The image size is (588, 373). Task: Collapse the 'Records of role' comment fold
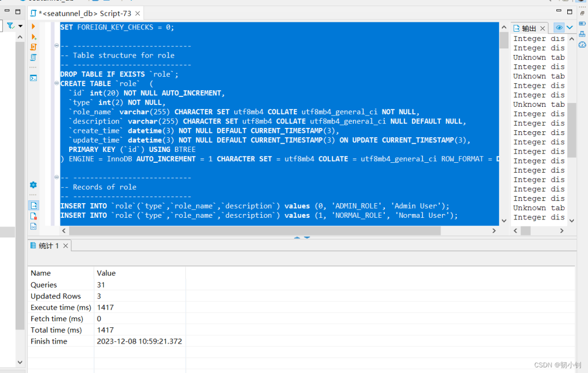(57, 177)
